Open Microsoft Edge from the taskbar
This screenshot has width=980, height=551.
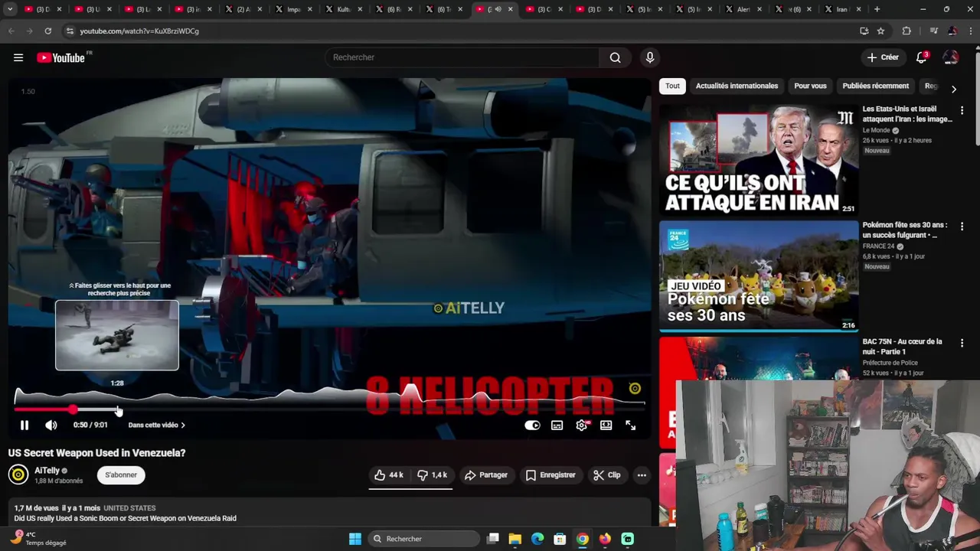[537, 539]
